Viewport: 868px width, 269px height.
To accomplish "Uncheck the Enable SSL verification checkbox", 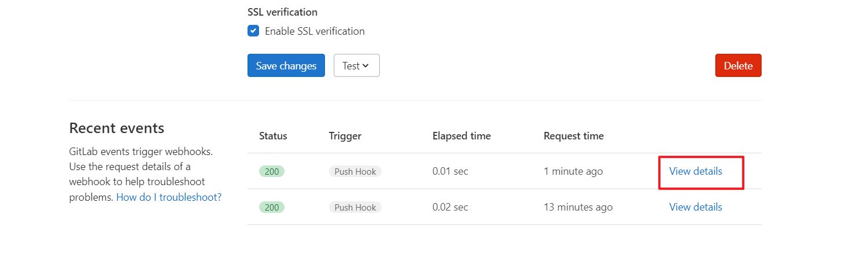I will [253, 31].
